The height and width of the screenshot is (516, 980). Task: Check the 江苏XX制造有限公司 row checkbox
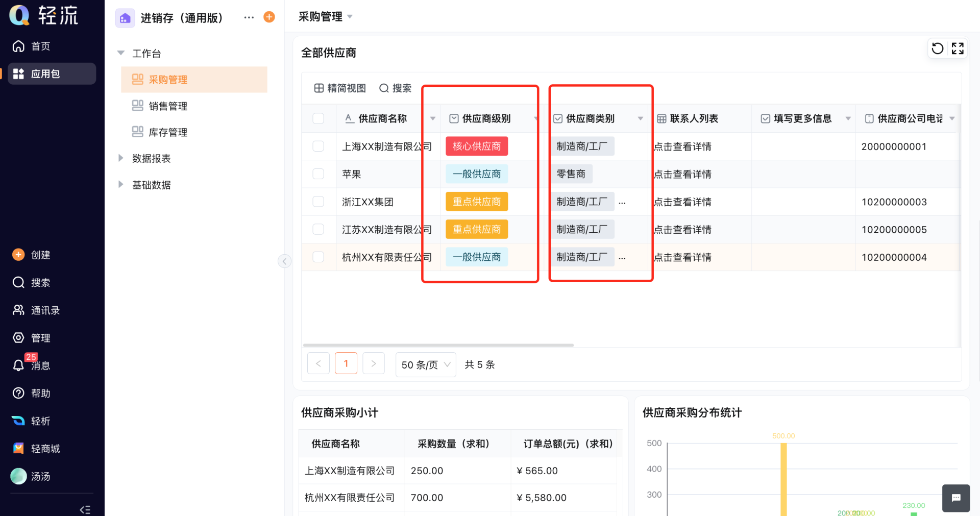tap(318, 229)
